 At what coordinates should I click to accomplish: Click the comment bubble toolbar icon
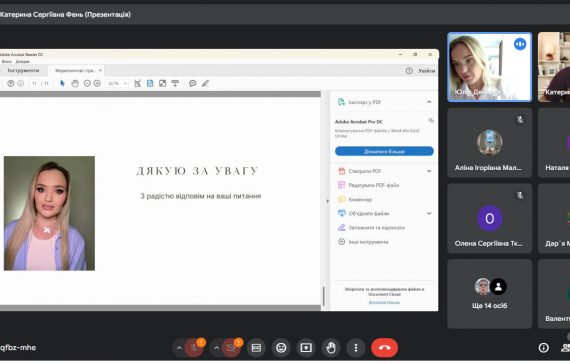[192, 83]
